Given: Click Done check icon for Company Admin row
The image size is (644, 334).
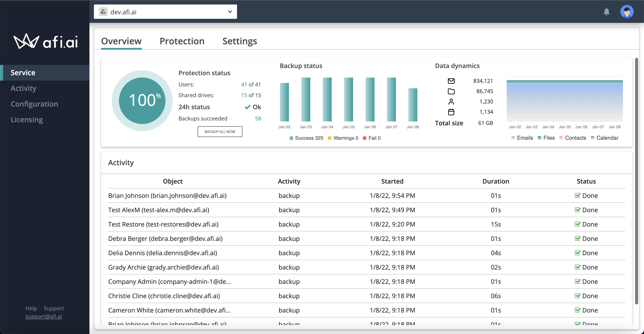Looking at the screenshot, I should pyautogui.click(x=577, y=281).
